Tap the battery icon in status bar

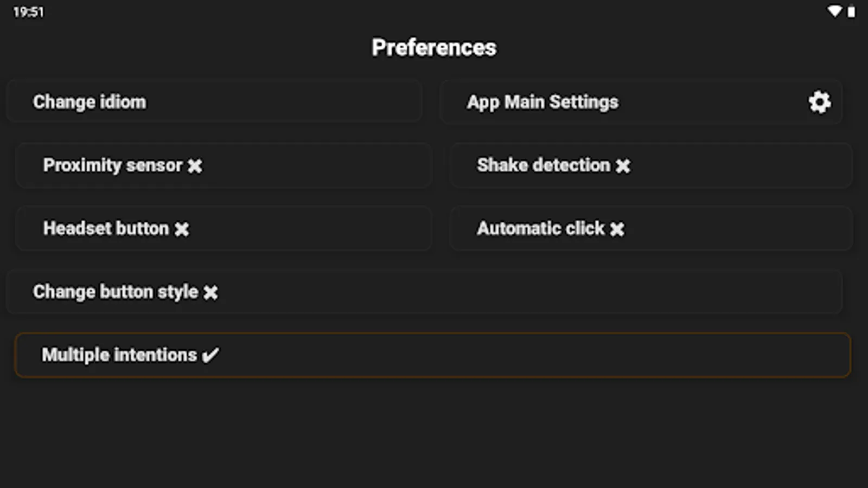(851, 11)
